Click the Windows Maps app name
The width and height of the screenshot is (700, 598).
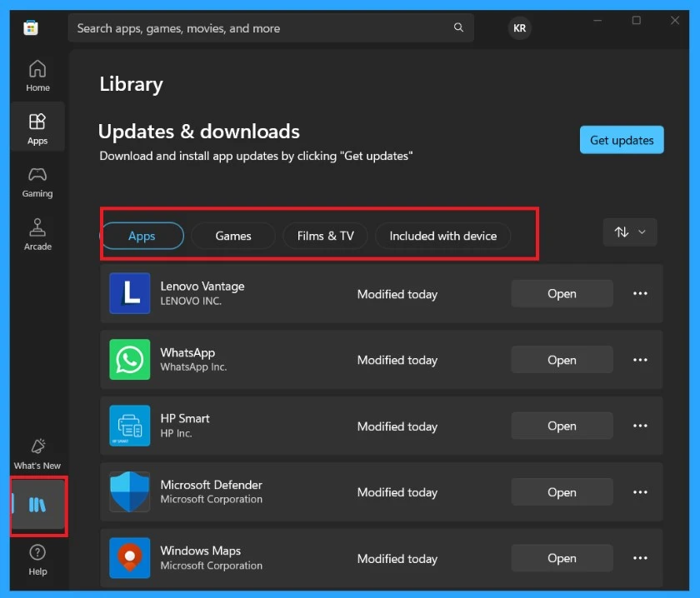(x=201, y=551)
